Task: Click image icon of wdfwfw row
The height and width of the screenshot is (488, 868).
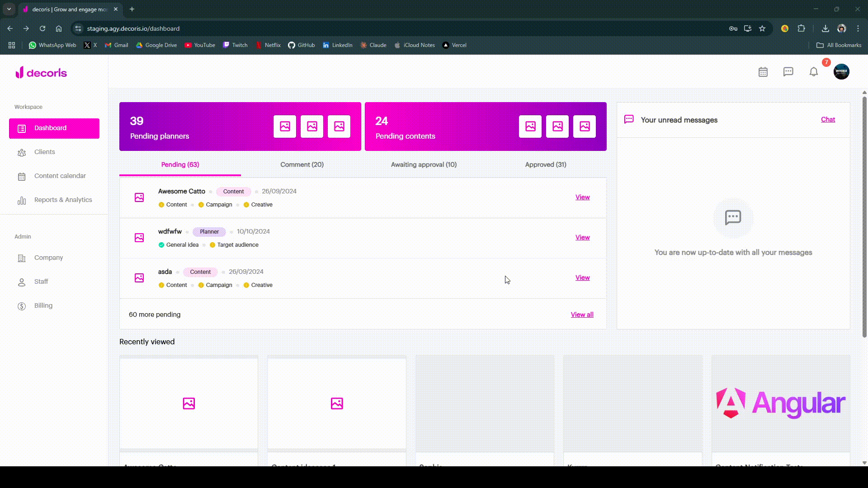Action: [x=139, y=238]
